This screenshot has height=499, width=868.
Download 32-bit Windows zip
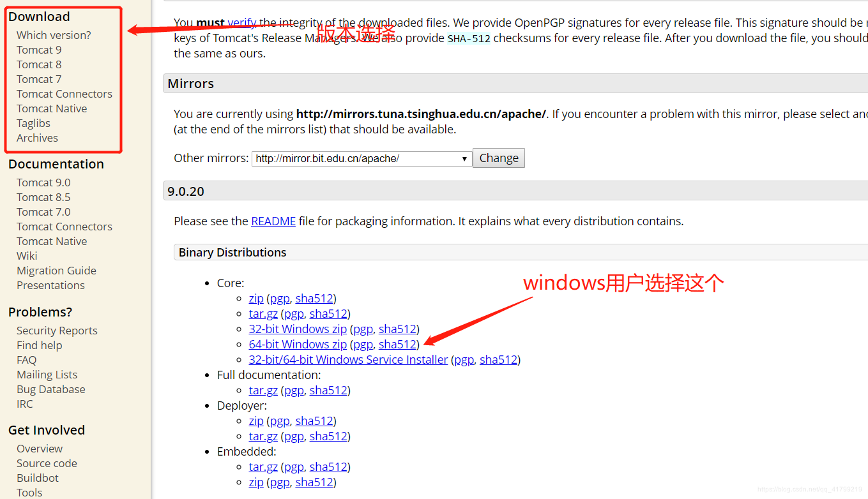pyautogui.click(x=298, y=329)
